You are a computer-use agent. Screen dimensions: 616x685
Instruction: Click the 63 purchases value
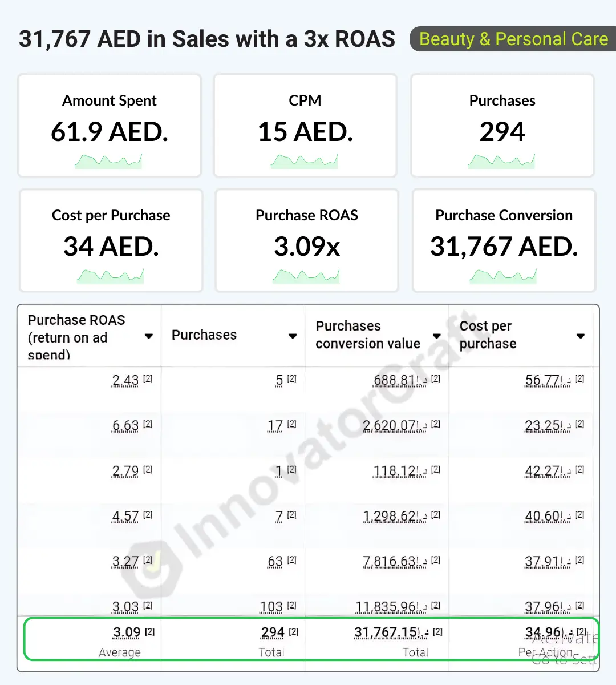pyautogui.click(x=275, y=562)
